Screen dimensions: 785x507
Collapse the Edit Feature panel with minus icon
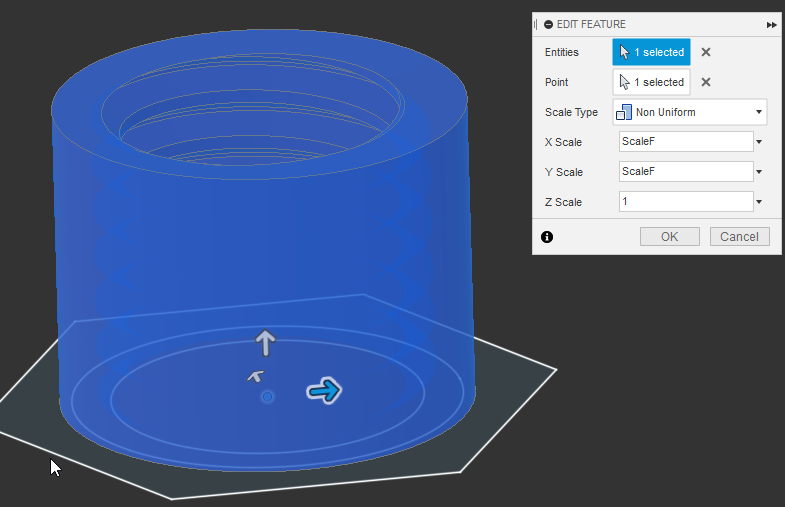549,25
